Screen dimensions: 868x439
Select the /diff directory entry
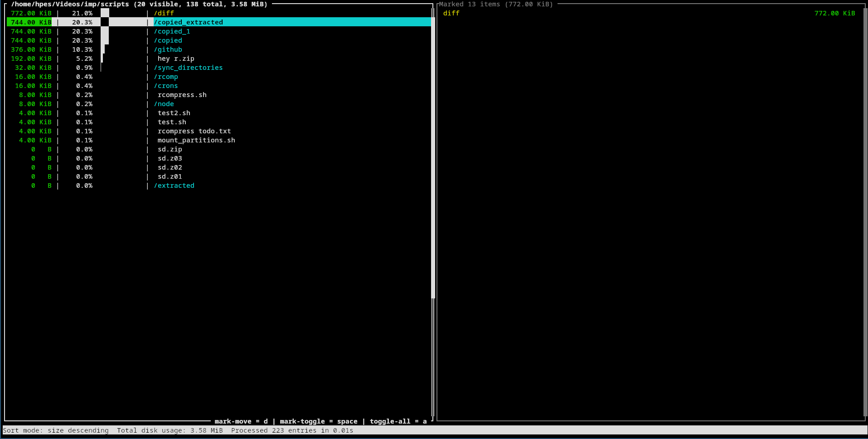164,13
